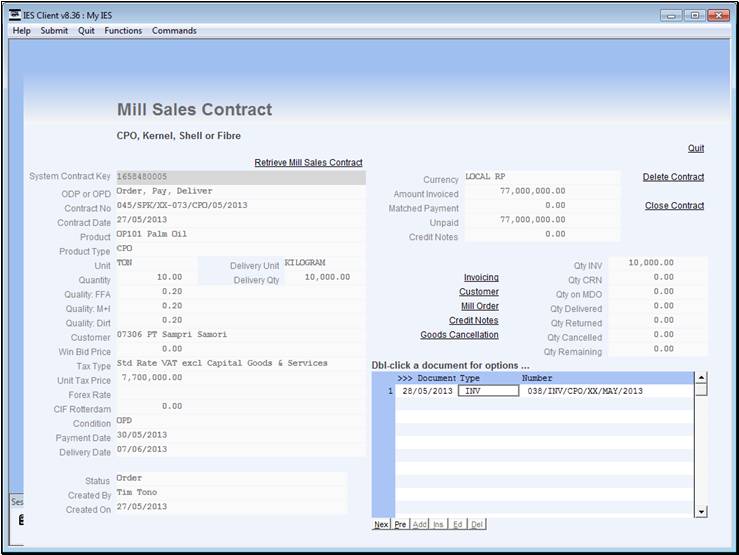Click the System Contract Key field

(x=240, y=177)
